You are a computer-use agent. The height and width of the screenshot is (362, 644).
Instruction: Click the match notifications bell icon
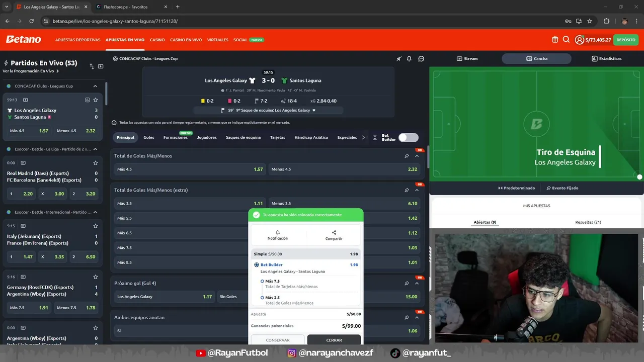tap(409, 58)
